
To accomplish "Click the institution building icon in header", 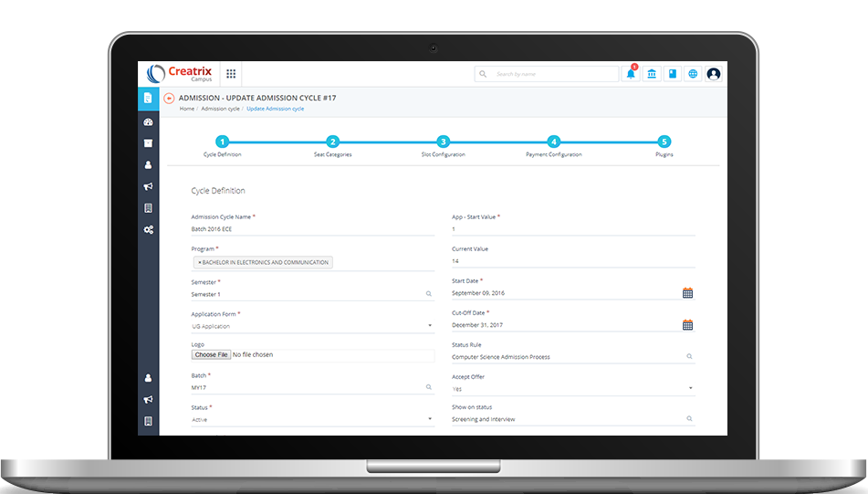I will click(652, 74).
